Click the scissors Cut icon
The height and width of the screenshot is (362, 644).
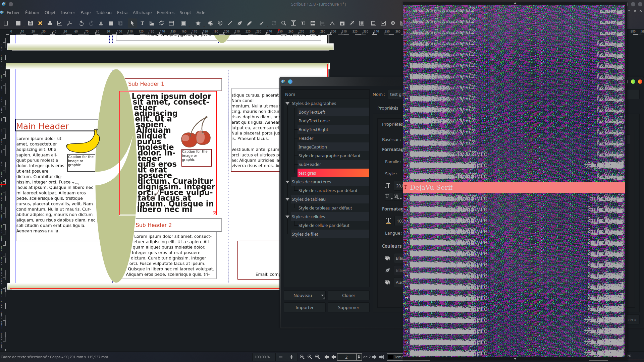pyautogui.click(x=101, y=23)
